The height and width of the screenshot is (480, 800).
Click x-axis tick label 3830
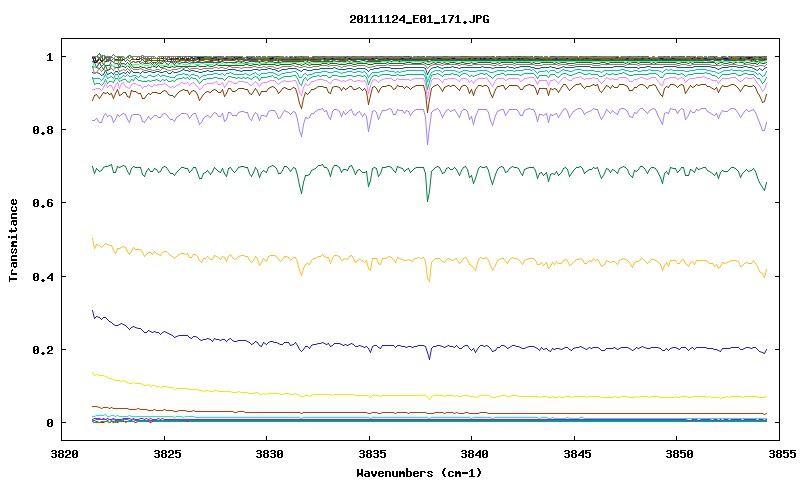269,454
